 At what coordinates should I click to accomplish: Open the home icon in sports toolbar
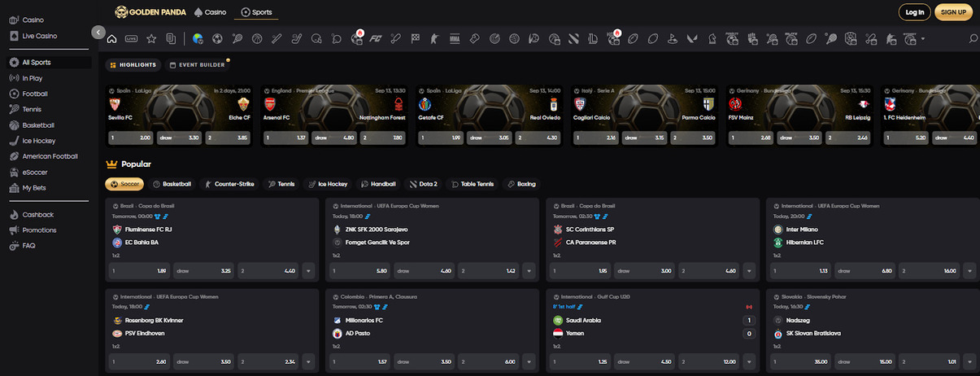111,38
